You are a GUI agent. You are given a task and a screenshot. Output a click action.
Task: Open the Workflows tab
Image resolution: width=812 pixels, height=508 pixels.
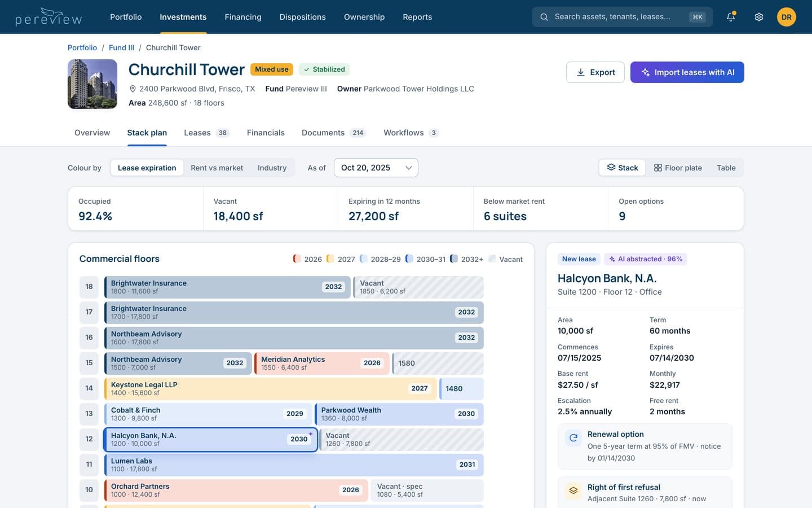[411, 133]
